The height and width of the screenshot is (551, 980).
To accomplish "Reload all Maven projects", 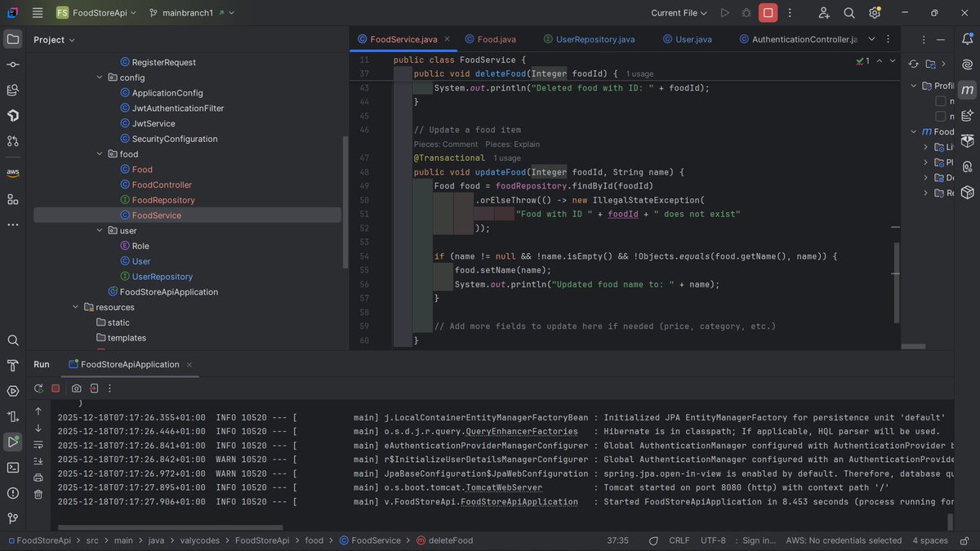I will tap(914, 64).
